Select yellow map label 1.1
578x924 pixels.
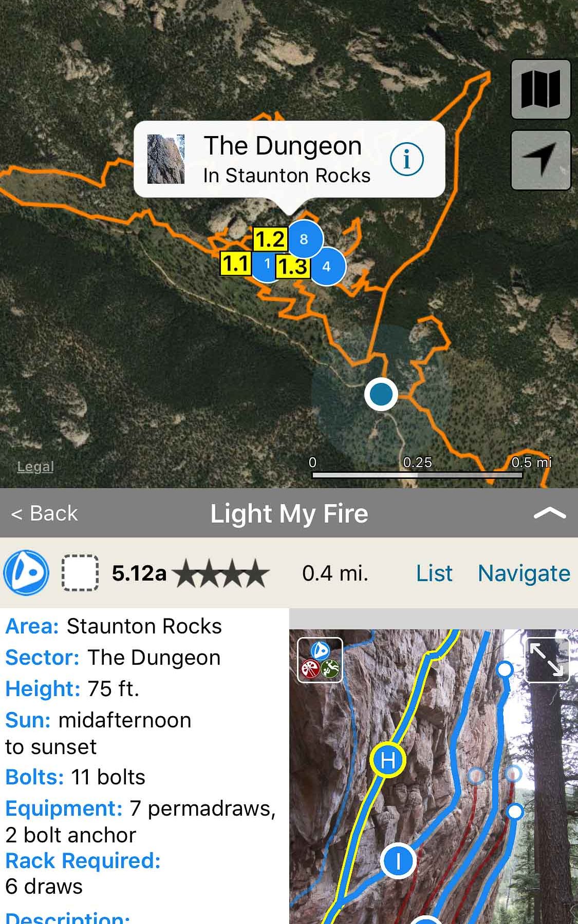[x=235, y=264]
